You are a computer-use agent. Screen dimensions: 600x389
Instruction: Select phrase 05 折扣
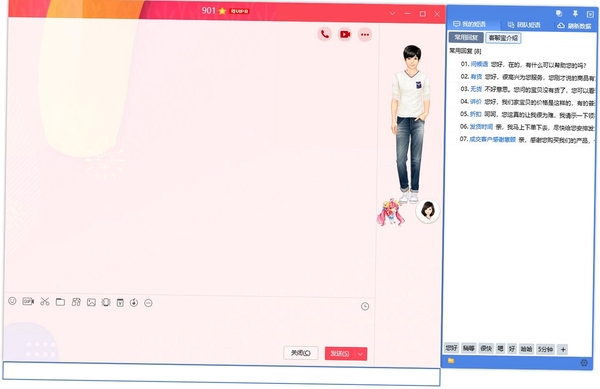527,114
